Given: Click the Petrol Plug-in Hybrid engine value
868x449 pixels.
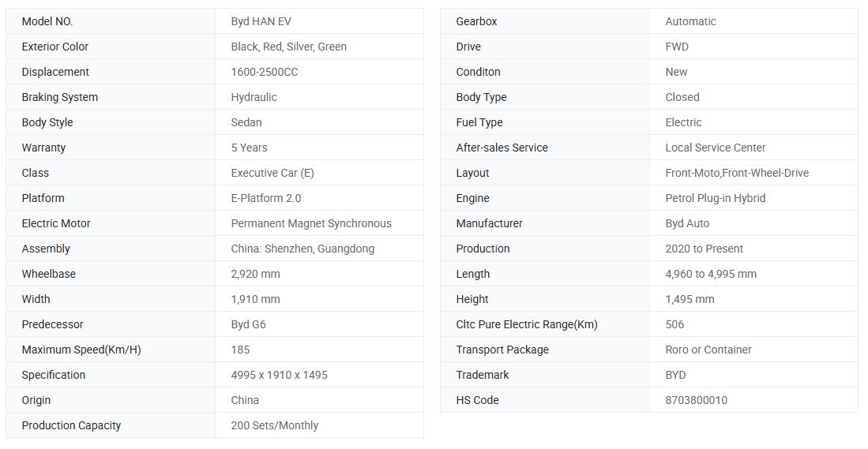Looking at the screenshot, I should tap(716, 198).
